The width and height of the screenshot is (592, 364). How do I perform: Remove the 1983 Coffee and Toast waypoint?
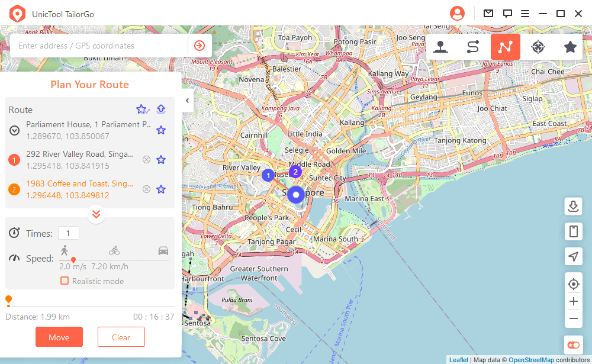point(146,189)
